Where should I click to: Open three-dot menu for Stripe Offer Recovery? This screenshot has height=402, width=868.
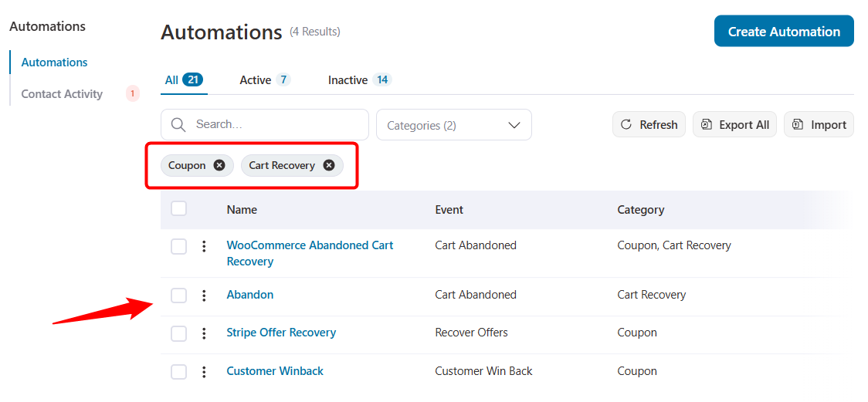[x=204, y=333]
